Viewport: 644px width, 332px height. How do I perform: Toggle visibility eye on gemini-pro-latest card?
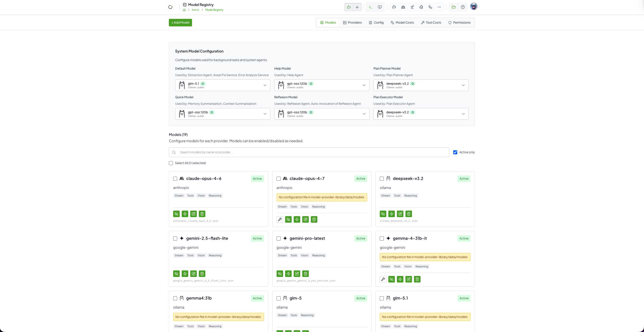[280, 274]
